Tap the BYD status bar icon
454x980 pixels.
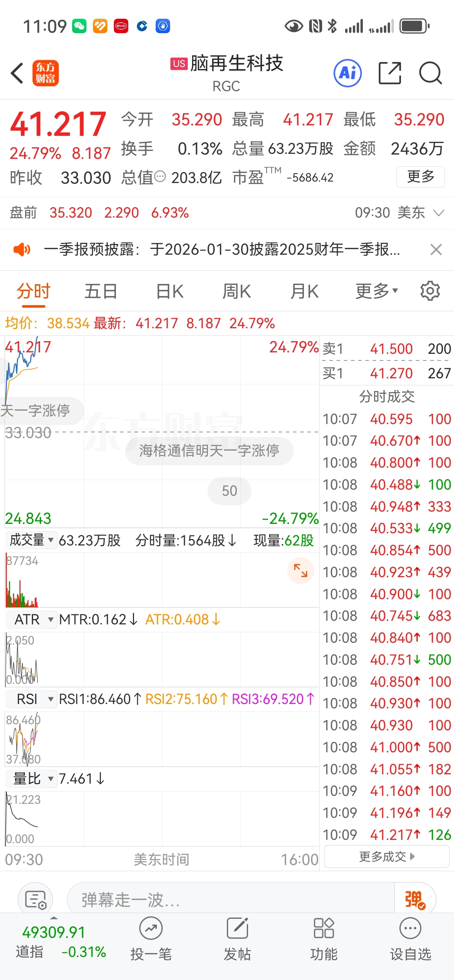(x=121, y=26)
